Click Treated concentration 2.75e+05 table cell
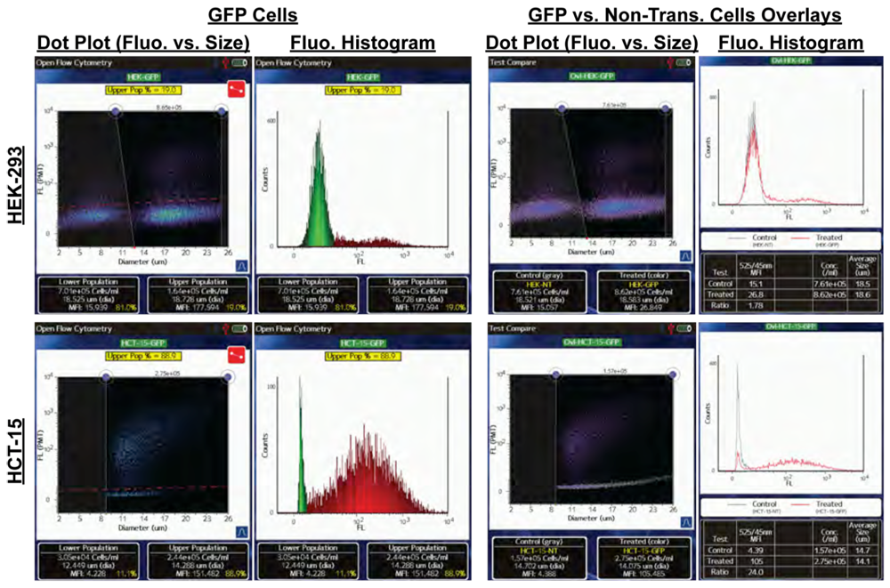This screenshot has height=588, width=890. pos(829,560)
